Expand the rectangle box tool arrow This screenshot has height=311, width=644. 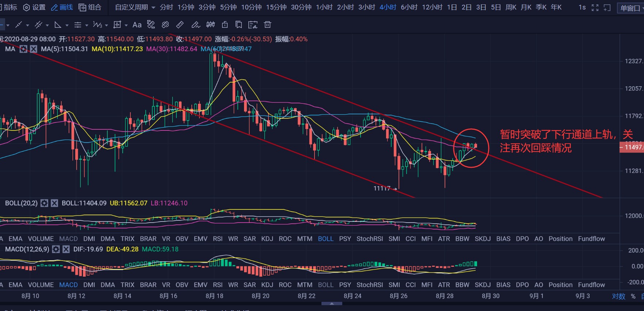(x=126, y=25)
